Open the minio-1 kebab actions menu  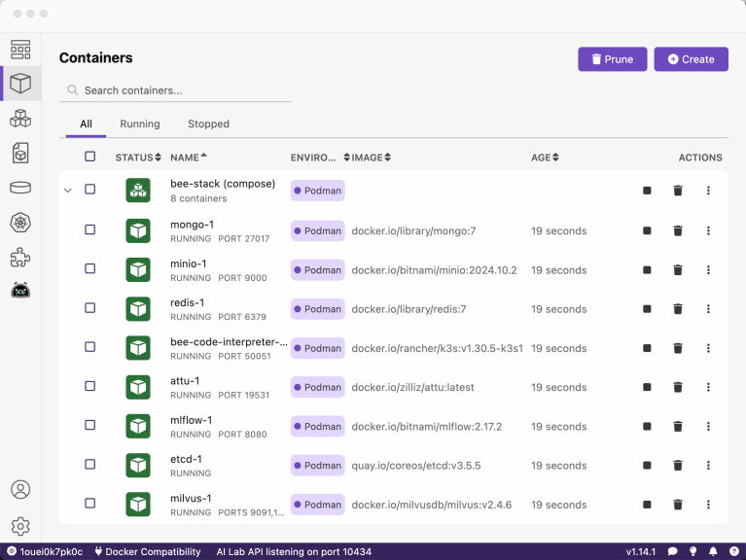(x=708, y=270)
